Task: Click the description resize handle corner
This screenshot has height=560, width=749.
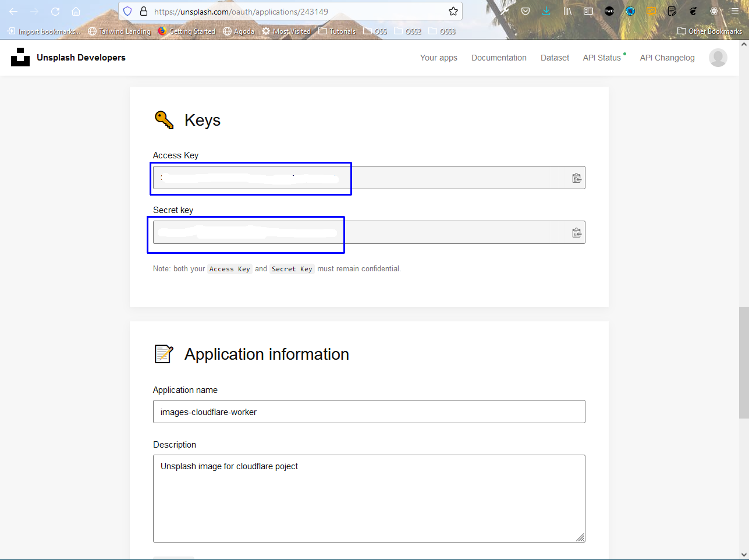Action: (x=580, y=537)
